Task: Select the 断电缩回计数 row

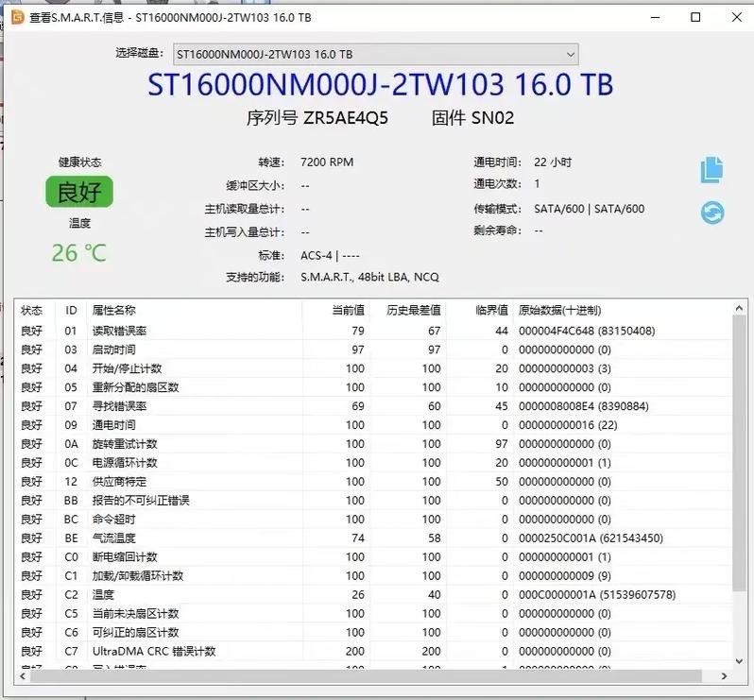Action: click(x=373, y=556)
